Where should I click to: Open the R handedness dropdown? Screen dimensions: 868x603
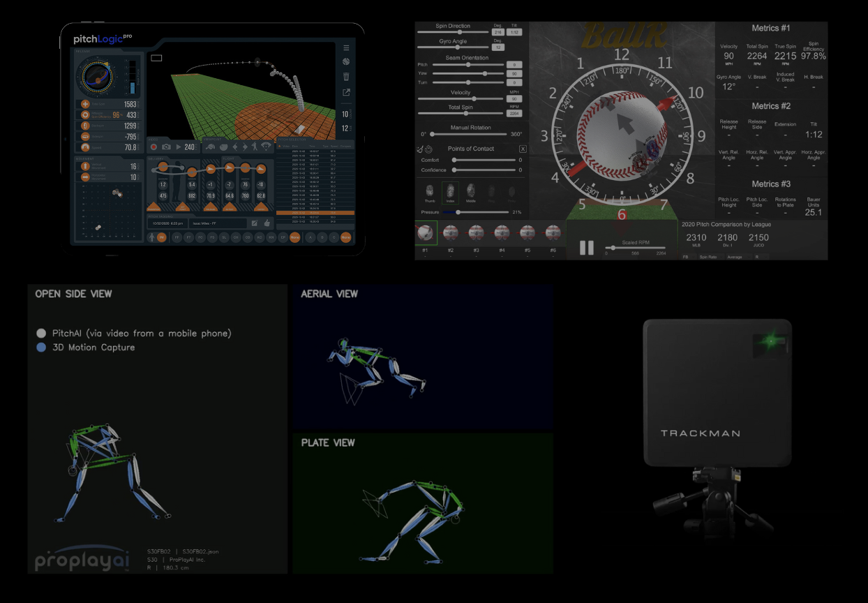(761, 257)
